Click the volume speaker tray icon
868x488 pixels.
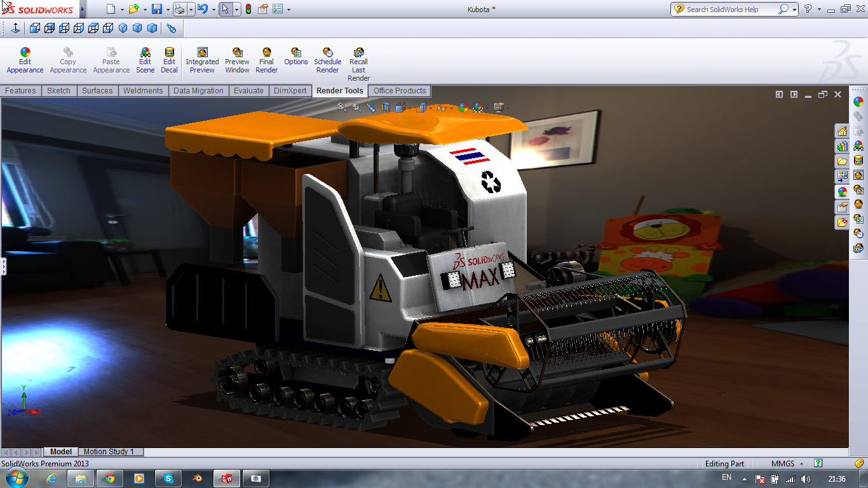coord(806,478)
